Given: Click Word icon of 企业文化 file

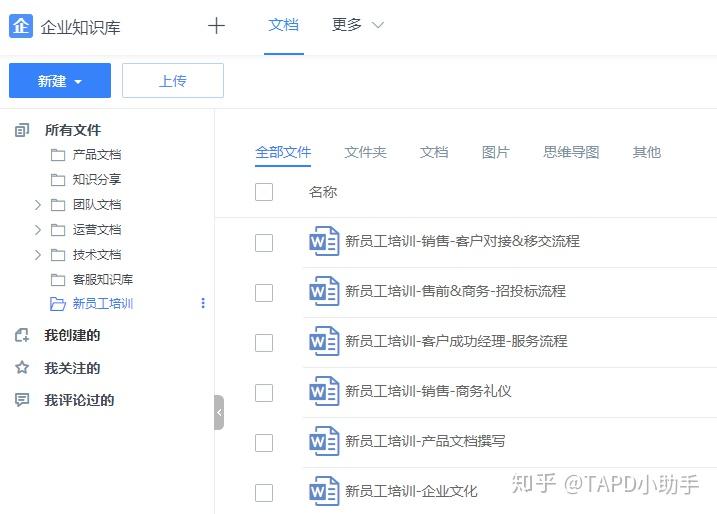Looking at the screenshot, I should point(324,491).
